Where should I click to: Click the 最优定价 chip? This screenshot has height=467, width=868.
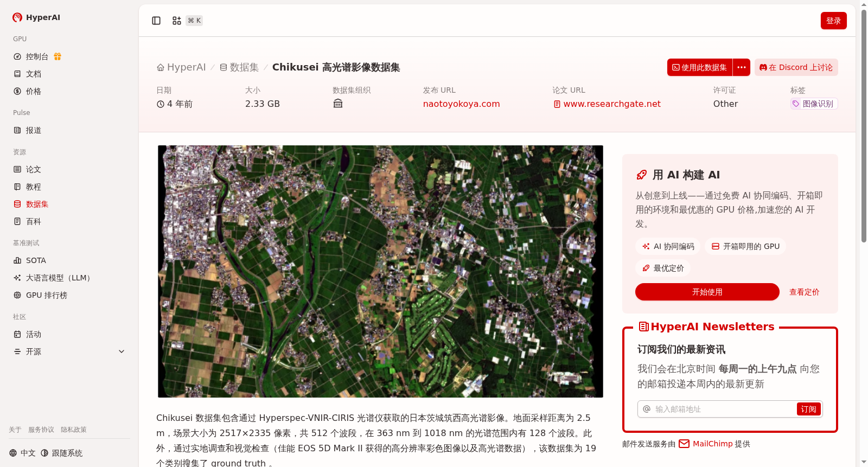[663, 268]
